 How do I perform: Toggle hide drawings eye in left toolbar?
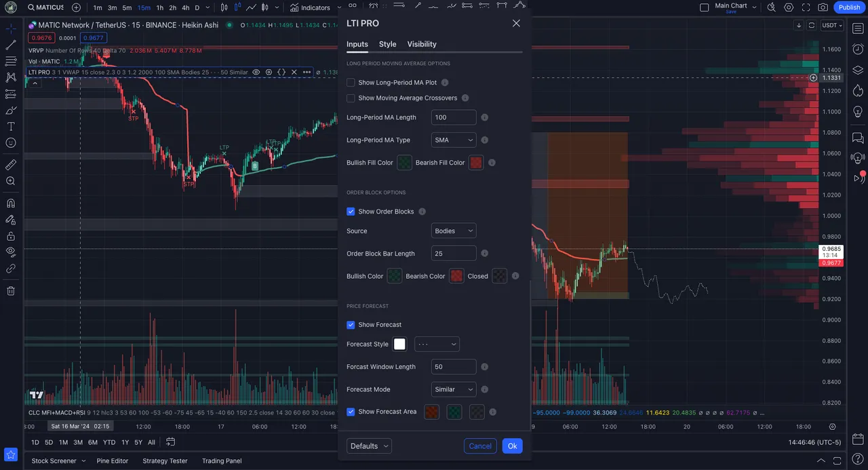11,252
